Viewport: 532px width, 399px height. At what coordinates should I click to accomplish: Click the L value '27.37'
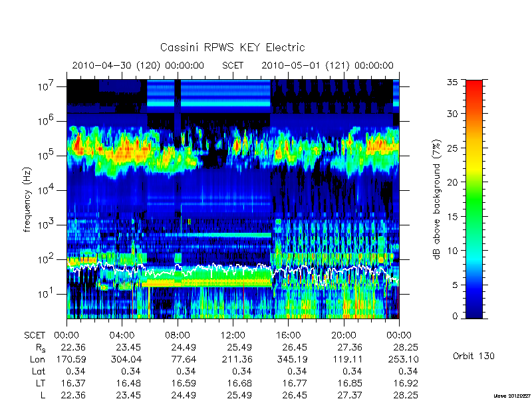(350, 395)
